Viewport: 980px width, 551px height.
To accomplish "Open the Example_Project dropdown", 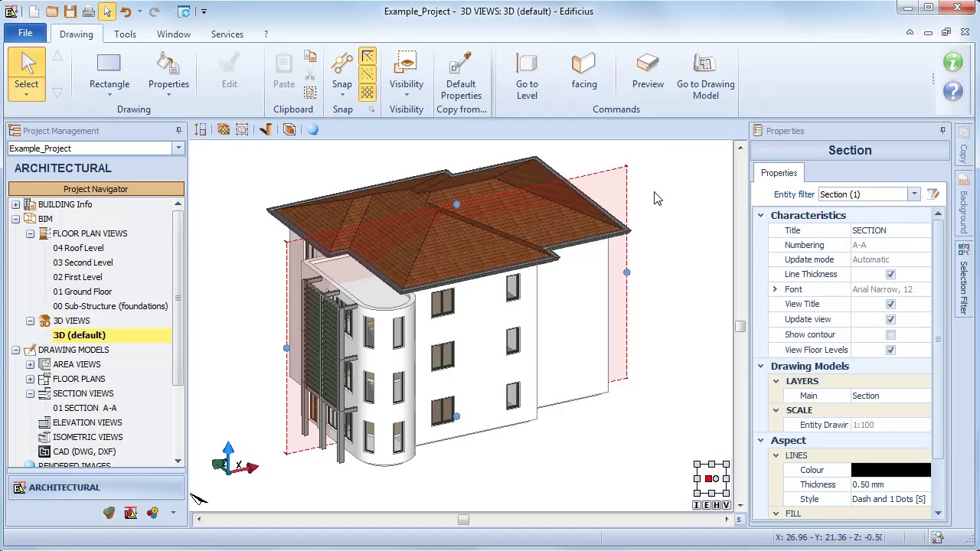I will (x=178, y=148).
